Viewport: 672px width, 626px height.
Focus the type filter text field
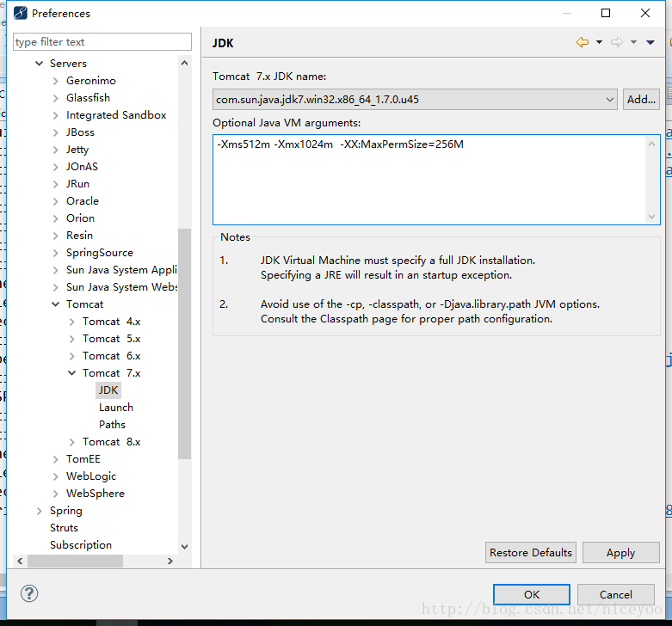[102, 42]
